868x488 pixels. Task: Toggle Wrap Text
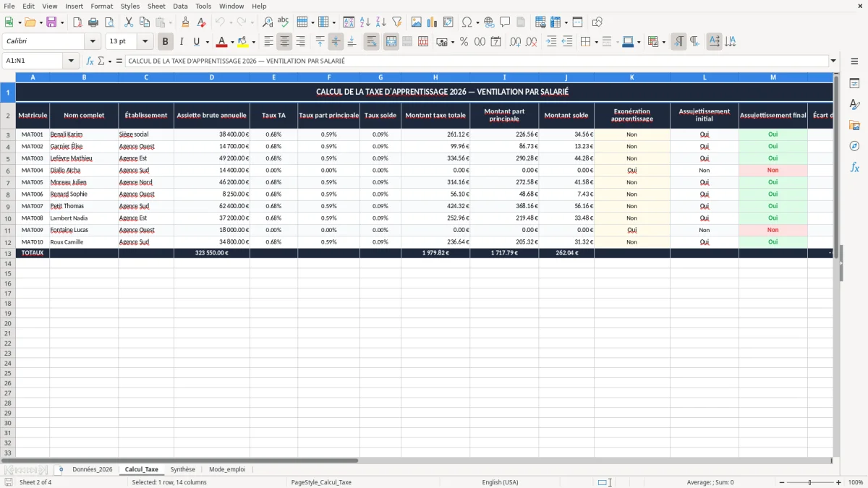point(371,42)
